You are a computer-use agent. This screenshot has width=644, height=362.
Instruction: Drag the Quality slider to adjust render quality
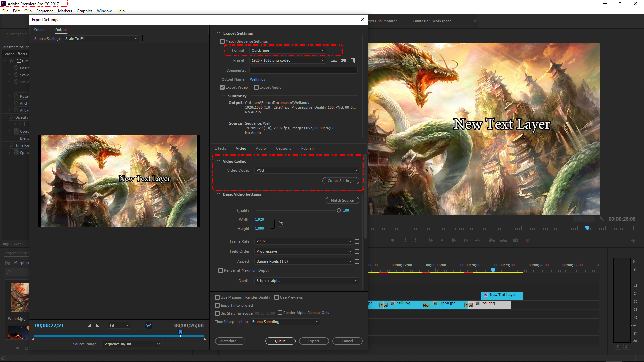[x=339, y=210]
